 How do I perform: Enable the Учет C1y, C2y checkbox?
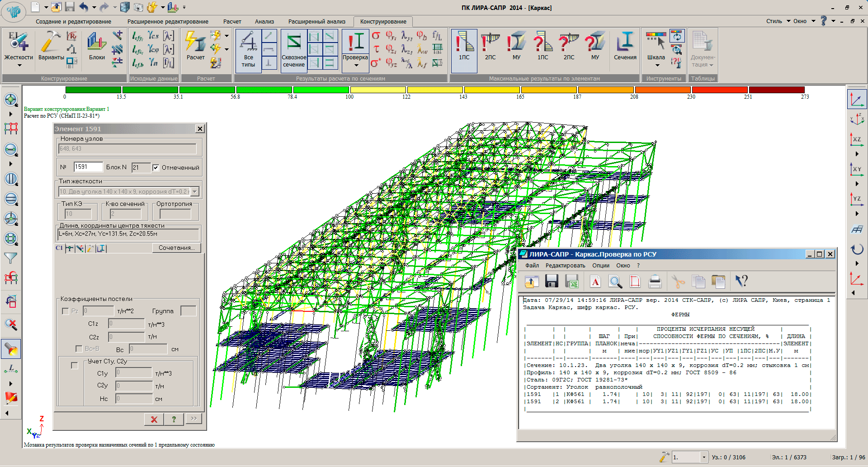point(75,366)
